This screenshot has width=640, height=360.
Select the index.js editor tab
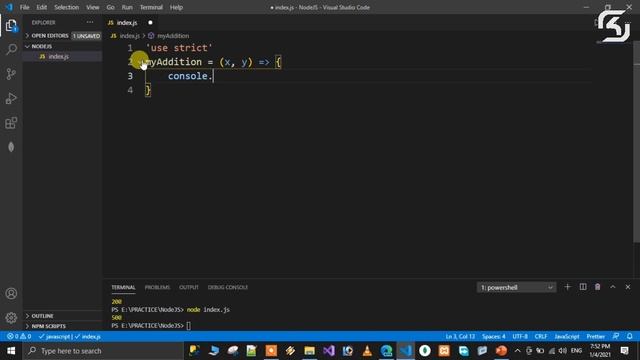tap(131, 23)
